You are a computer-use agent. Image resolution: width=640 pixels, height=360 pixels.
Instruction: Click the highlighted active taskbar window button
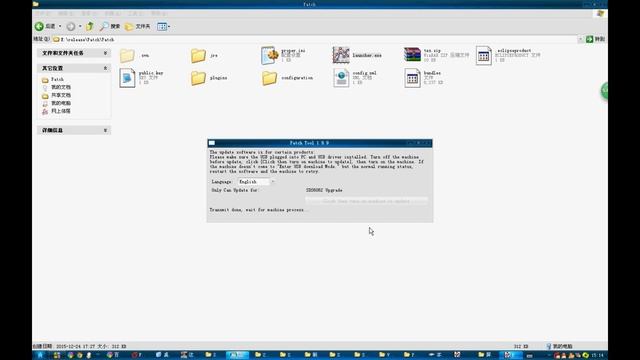[238, 355]
